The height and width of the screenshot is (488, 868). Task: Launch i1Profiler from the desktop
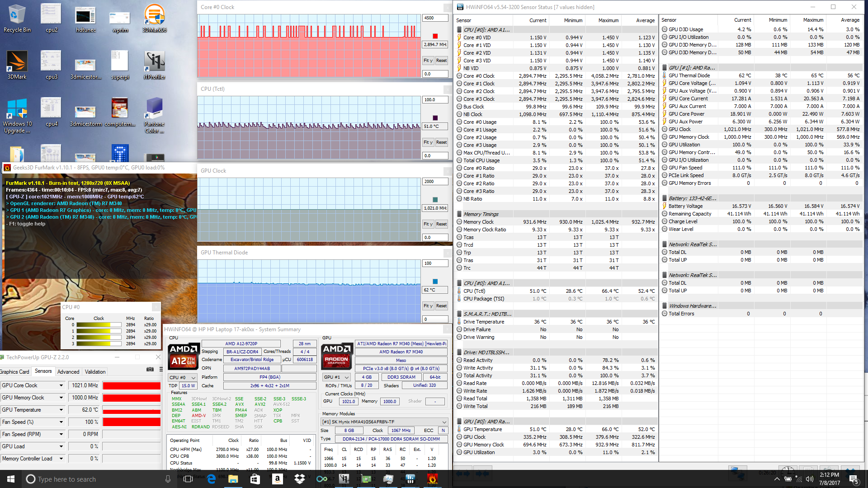155,66
